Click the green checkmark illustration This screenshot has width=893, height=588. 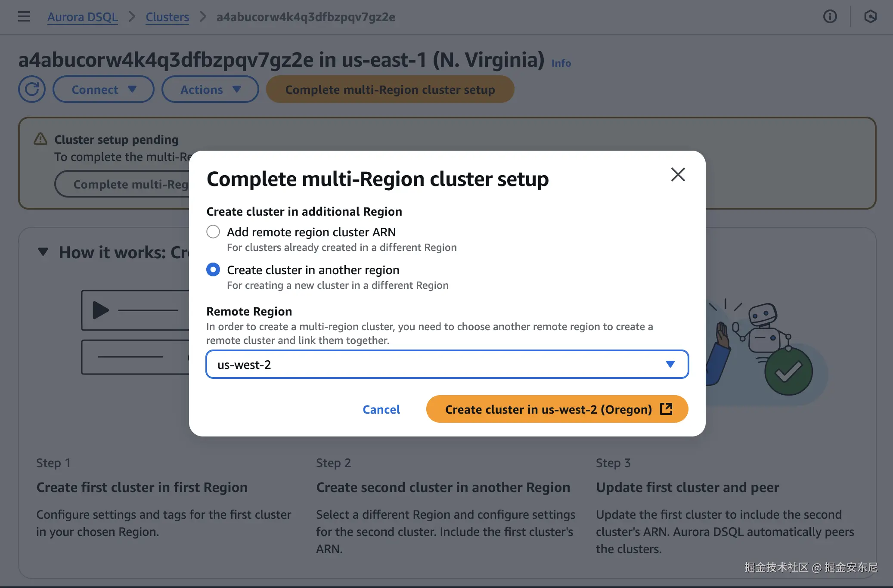788,371
